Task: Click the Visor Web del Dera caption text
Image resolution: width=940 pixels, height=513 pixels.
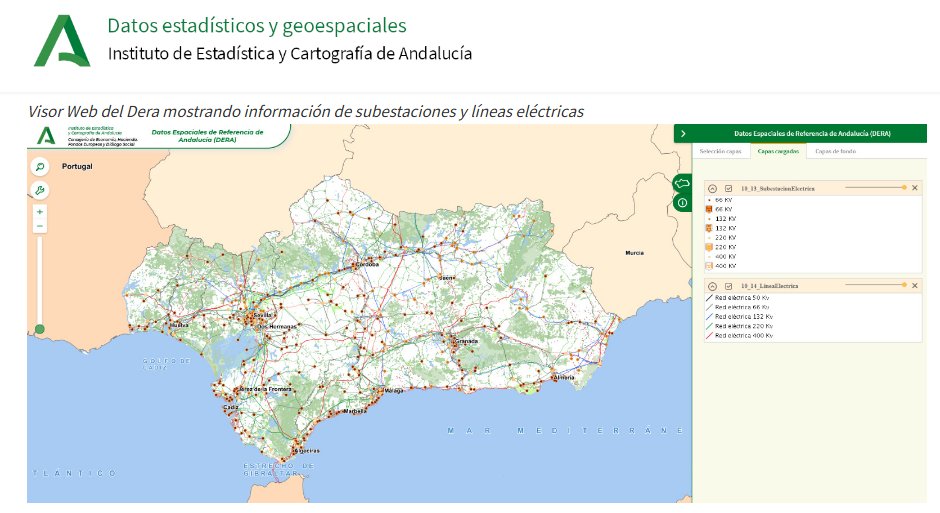Action: click(x=306, y=111)
